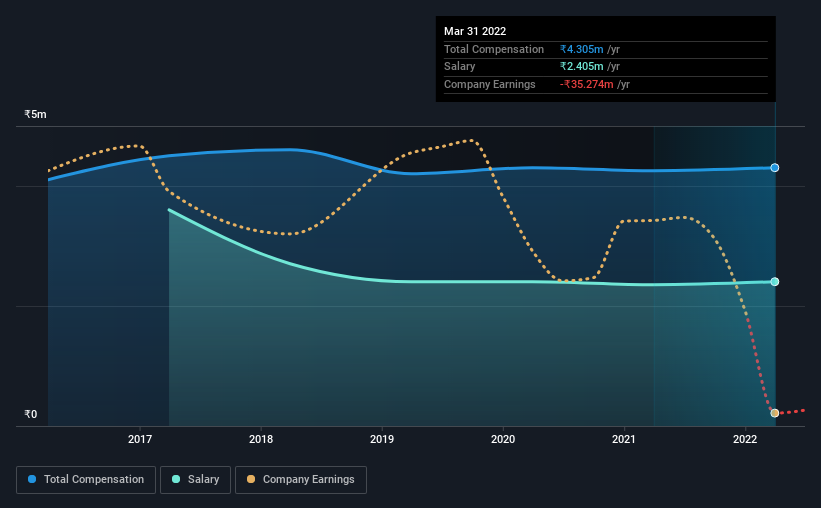Toggle the Total Compensation legend button

86,480
